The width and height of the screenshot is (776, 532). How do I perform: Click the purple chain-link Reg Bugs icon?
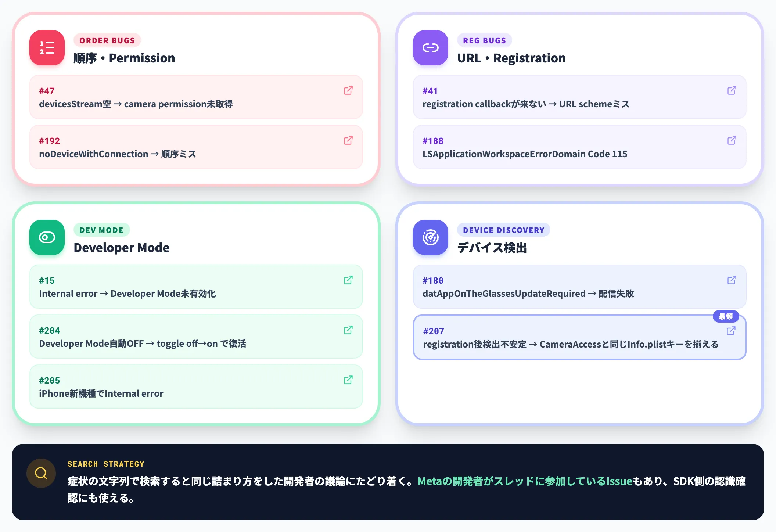[431, 48]
